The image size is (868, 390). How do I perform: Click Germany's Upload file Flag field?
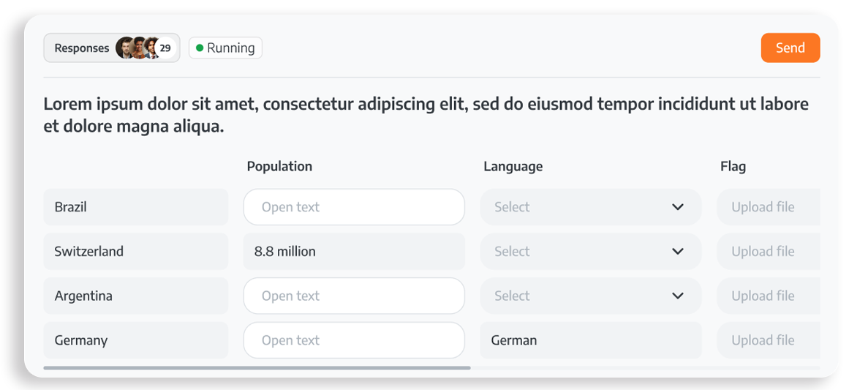coord(769,340)
